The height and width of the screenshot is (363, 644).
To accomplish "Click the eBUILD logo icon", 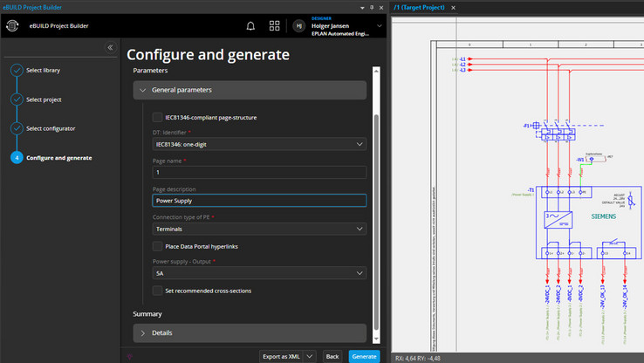I will 12,26.
